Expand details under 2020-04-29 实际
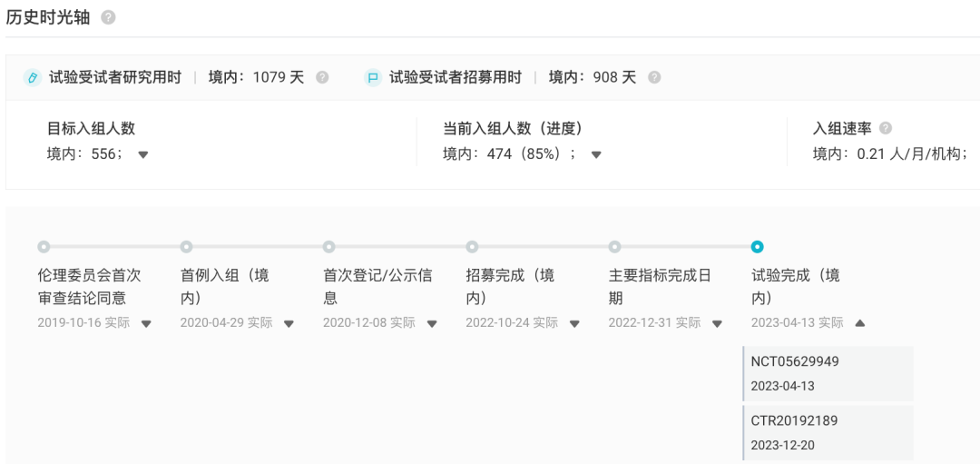The height and width of the screenshot is (464, 980). click(289, 324)
